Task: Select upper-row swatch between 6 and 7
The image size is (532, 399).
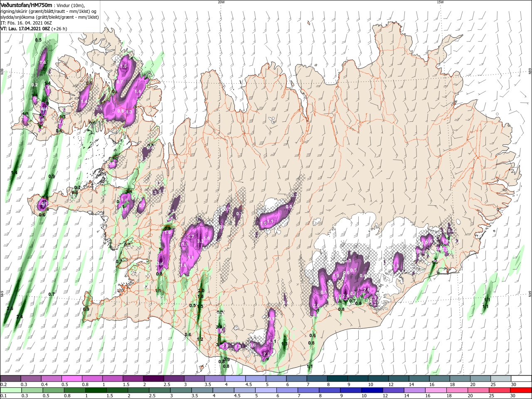Action: (296, 379)
